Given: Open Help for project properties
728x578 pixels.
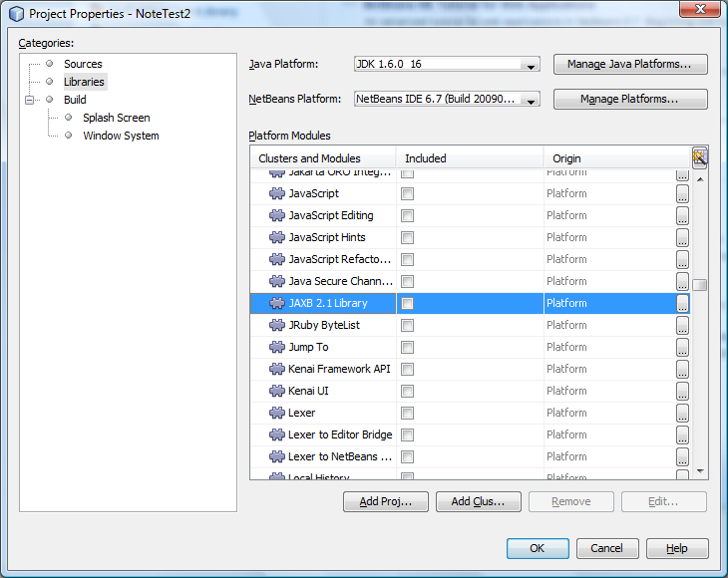Looking at the screenshot, I should (677, 548).
